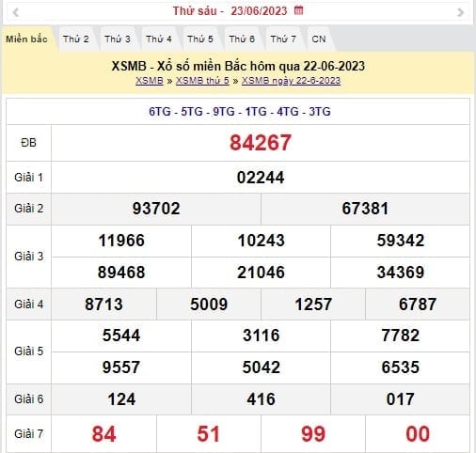The width and height of the screenshot is (476, 453).
Task: Click the number 1257
Action: (x=313, y=305)
